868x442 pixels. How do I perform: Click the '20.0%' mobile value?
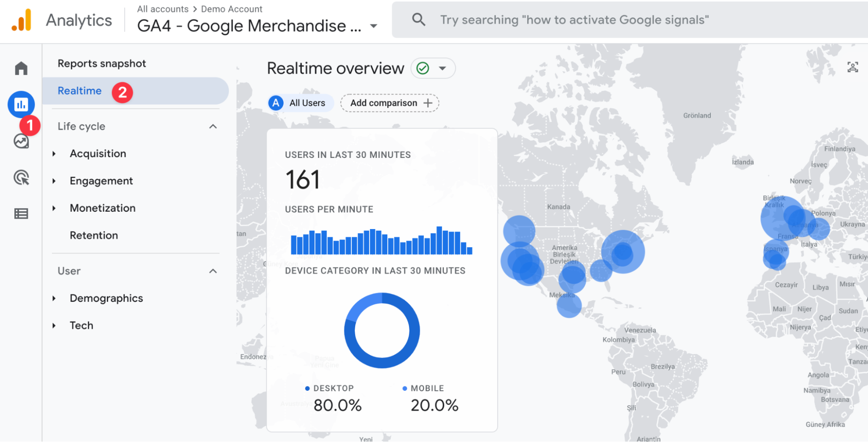tap(434, 406)
